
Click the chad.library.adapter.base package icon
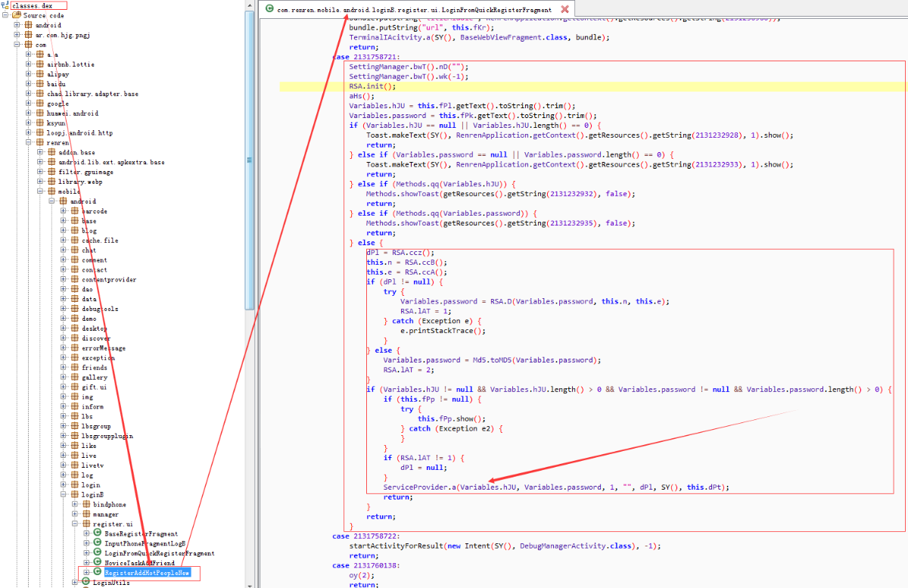pyautogui.click(x=40, y=94)
